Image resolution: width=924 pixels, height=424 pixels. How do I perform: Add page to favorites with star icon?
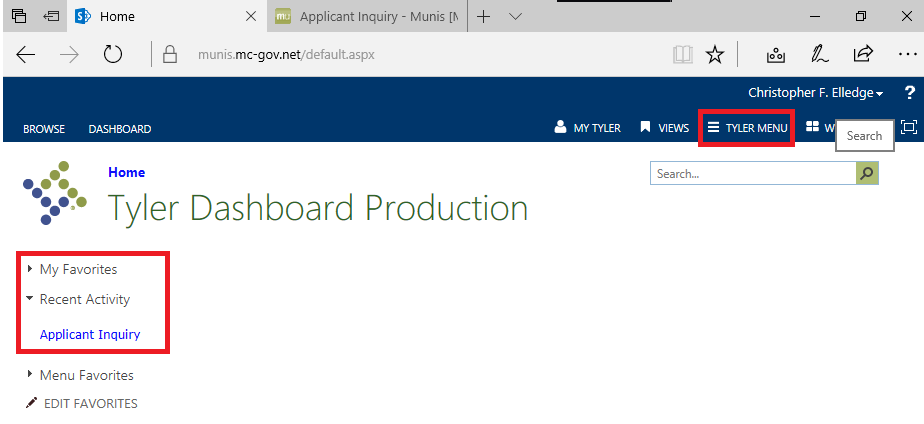715,55
